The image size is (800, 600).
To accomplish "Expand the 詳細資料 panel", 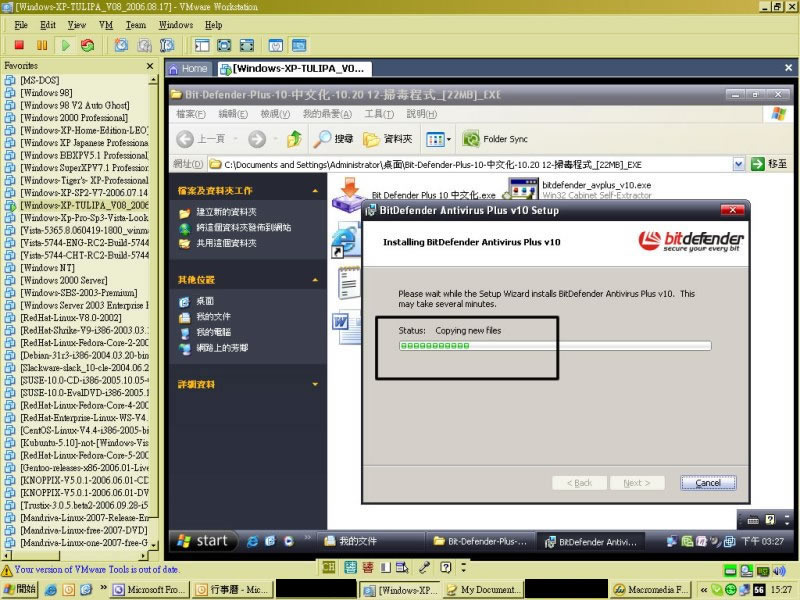I will pos(315,384).
